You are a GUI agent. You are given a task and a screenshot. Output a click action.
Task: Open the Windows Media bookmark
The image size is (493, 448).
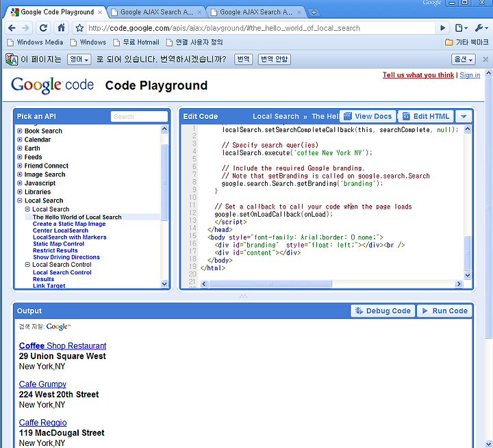point(35,42)
